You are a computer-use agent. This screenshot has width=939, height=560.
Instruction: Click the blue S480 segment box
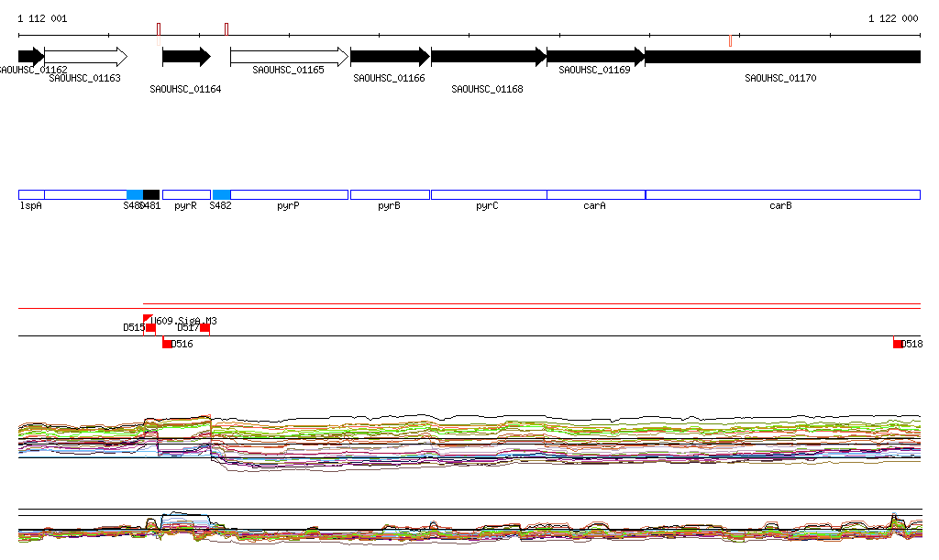[134, 194]
